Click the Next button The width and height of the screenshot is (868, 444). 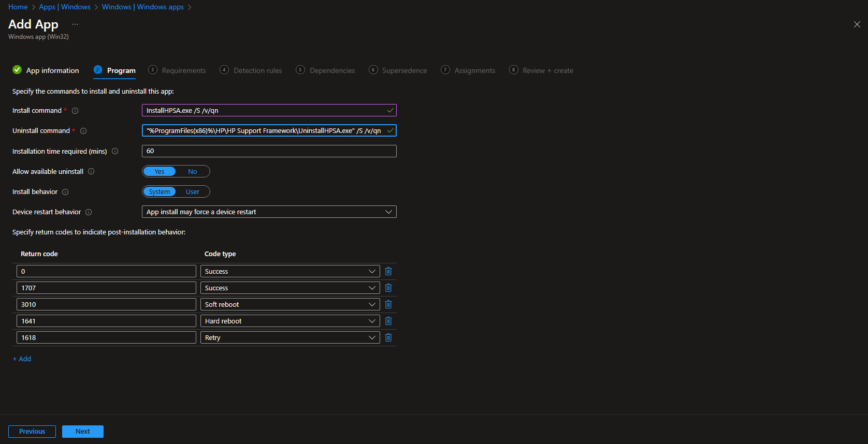tap(83, 432)
